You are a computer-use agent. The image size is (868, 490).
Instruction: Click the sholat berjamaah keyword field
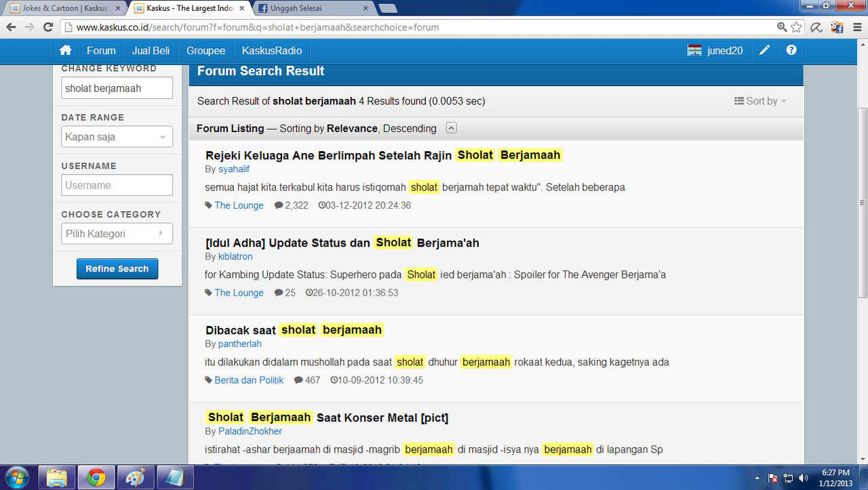pos(117,88)
